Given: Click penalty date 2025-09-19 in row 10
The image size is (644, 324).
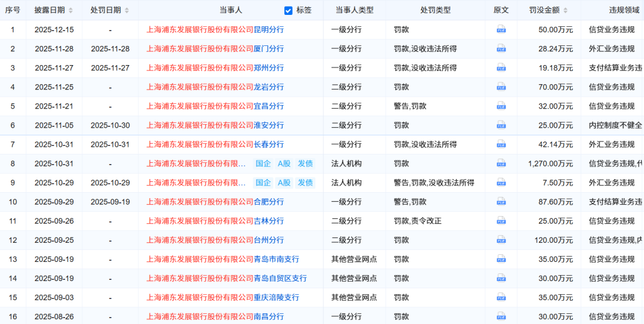Looking at the screenshot, I should (x=110, y=202).
